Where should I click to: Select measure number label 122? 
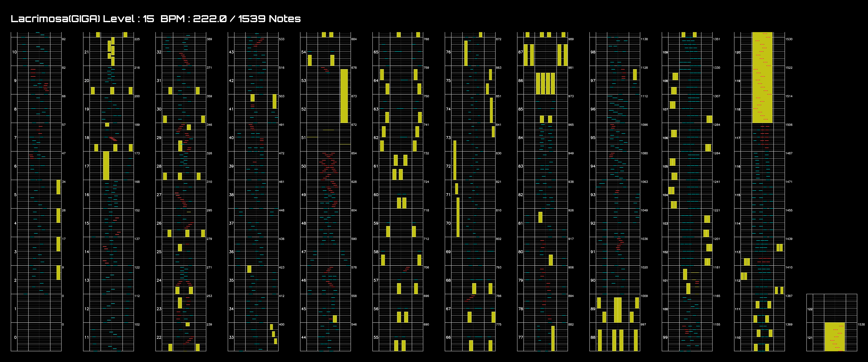point(810,309)
